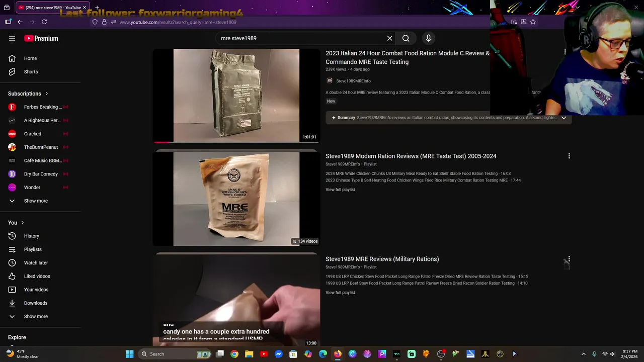The image size is (644, 362).
Task: Open Microsoft Edge from the taskbar
Action: pos(323,354)
